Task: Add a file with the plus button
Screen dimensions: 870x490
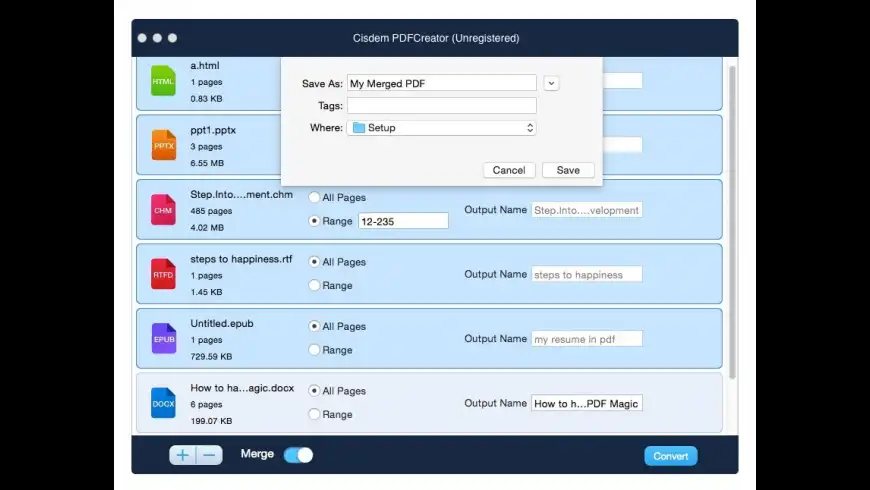Action: click(x=183, y=455)
